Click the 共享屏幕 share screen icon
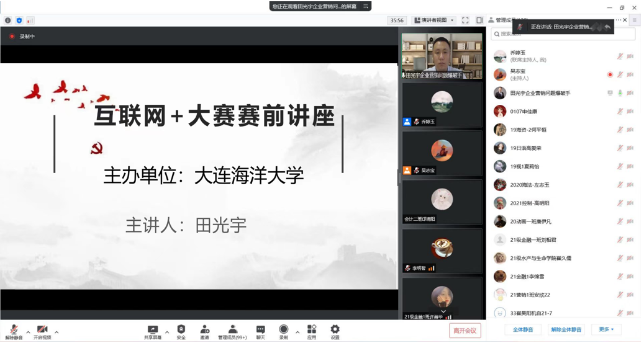 coord(152,331)
